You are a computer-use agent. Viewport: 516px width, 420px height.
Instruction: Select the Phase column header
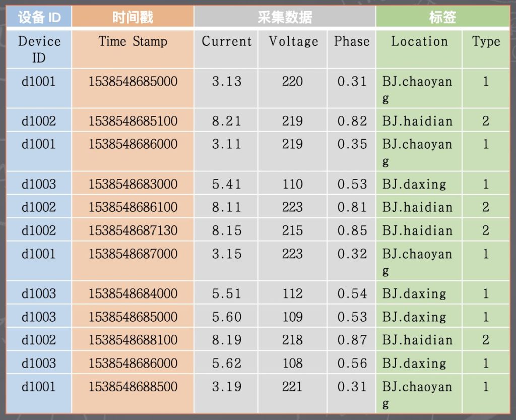[351, 42]
